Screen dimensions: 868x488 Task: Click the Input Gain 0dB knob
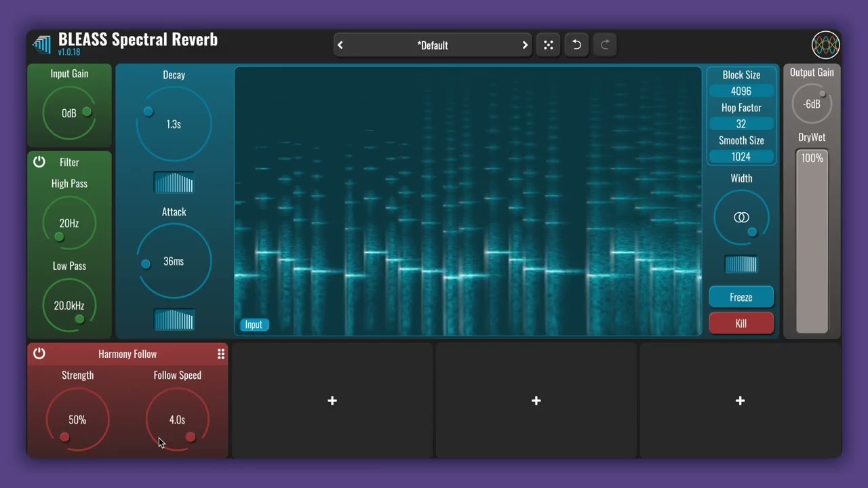click(69, 113)
